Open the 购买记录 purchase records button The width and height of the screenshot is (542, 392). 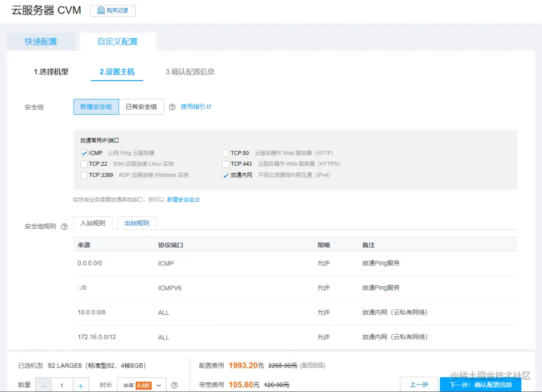(113, 11)
